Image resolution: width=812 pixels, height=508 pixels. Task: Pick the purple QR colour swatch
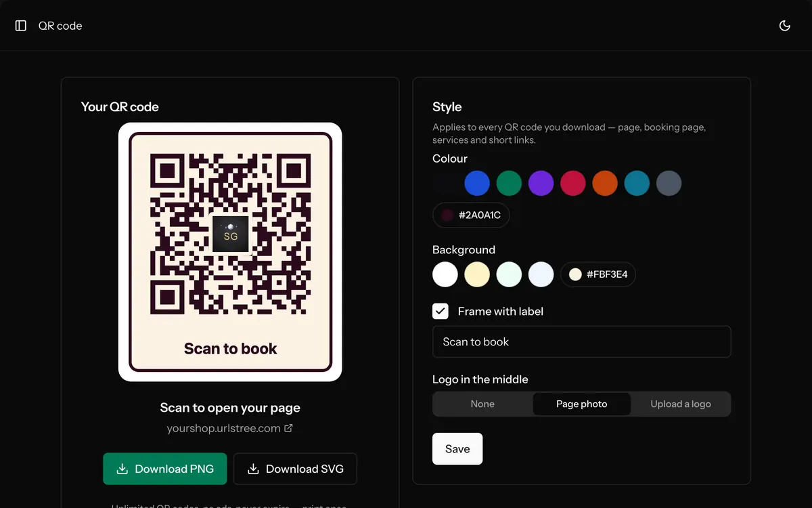coord(541,184)
